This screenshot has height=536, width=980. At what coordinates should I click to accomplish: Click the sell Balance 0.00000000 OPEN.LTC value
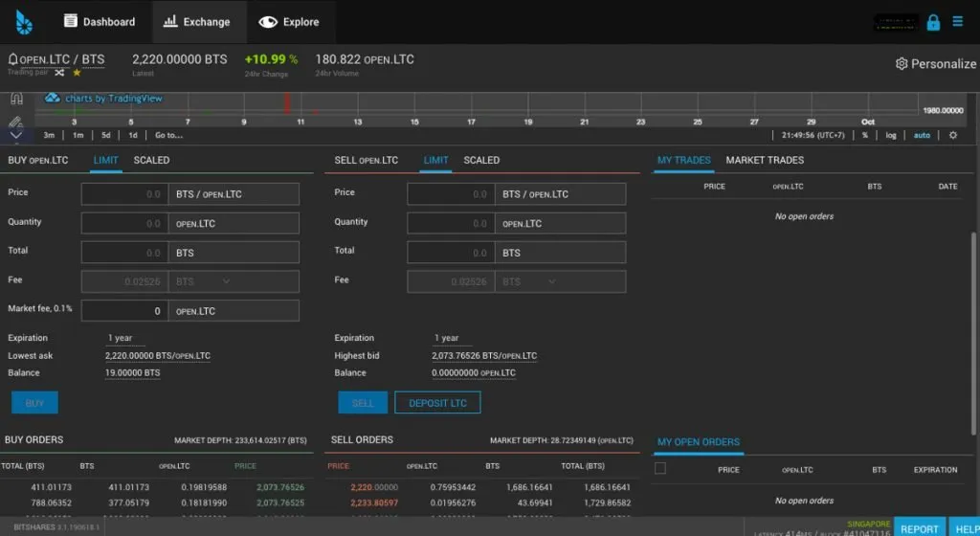click(x=474, y=373)
